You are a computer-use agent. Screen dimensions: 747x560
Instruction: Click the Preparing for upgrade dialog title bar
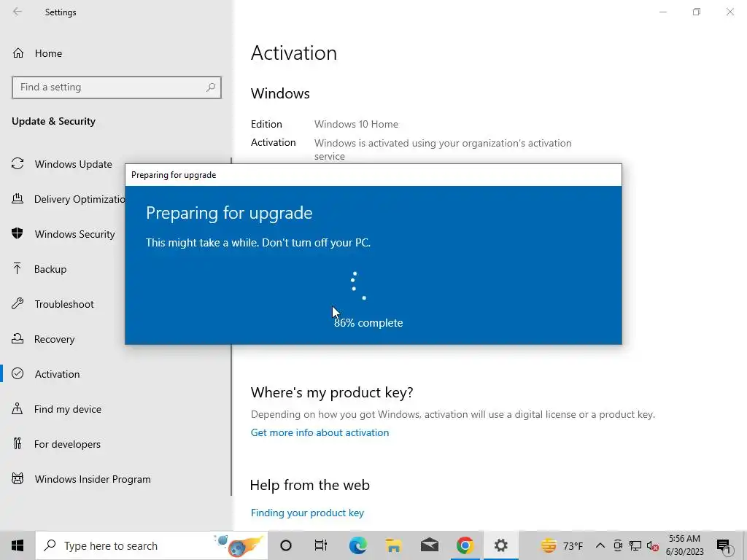coord(373,175)
